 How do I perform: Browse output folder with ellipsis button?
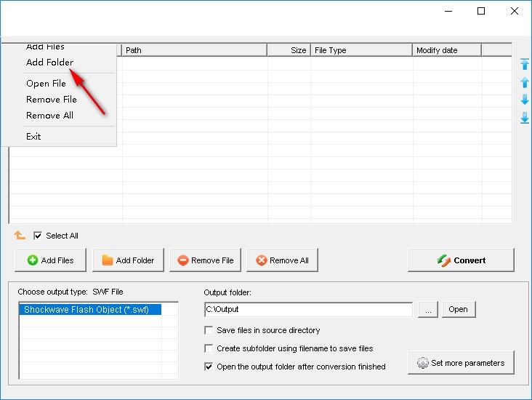coord(428,309)
